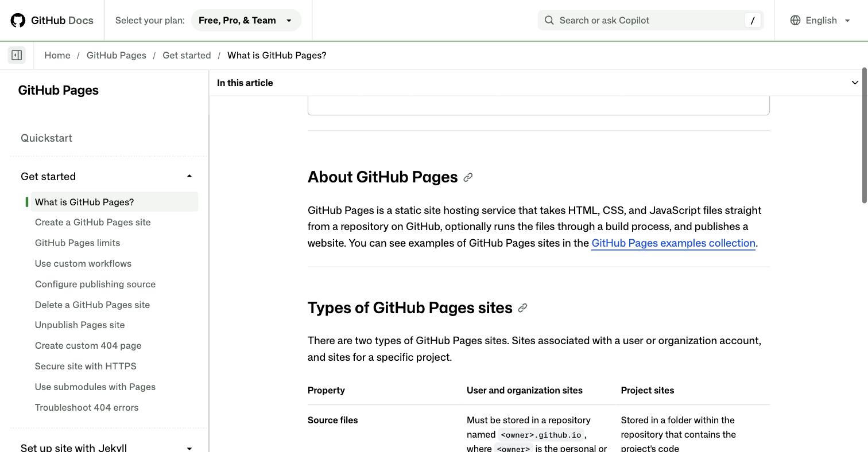The width and height of the screenshot is (868, 452).
Task: Open the English language dropdown
Action: (820, 21)
